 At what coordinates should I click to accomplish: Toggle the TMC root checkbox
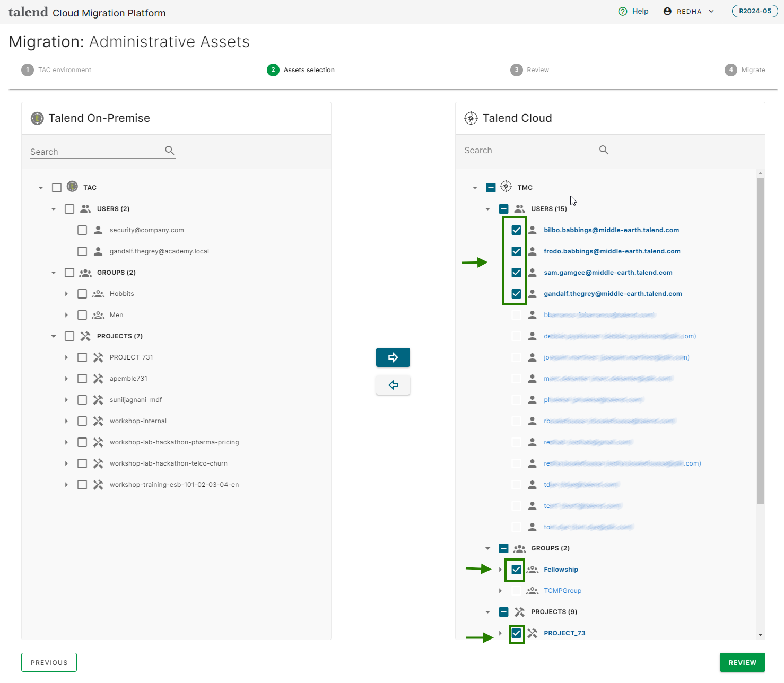[491, 188]
